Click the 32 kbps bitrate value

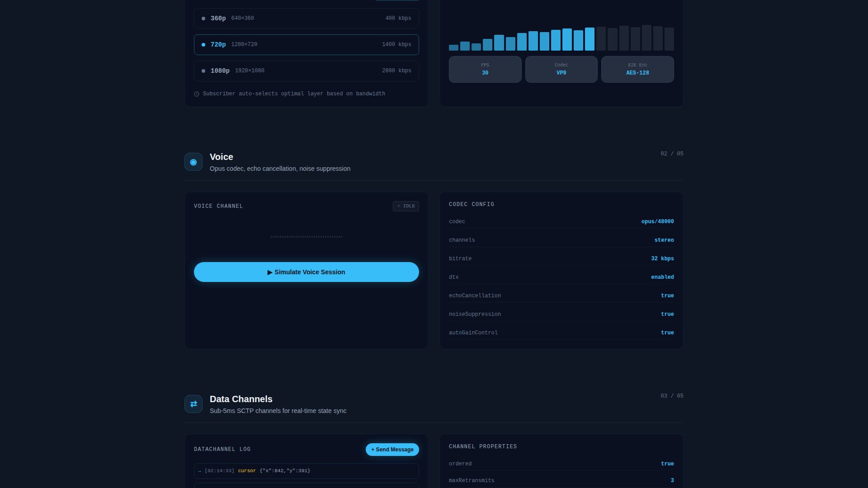[x=662, y=258]
